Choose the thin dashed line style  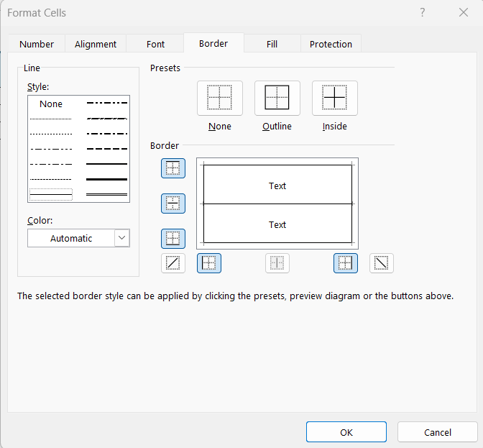tap(51, 179)
